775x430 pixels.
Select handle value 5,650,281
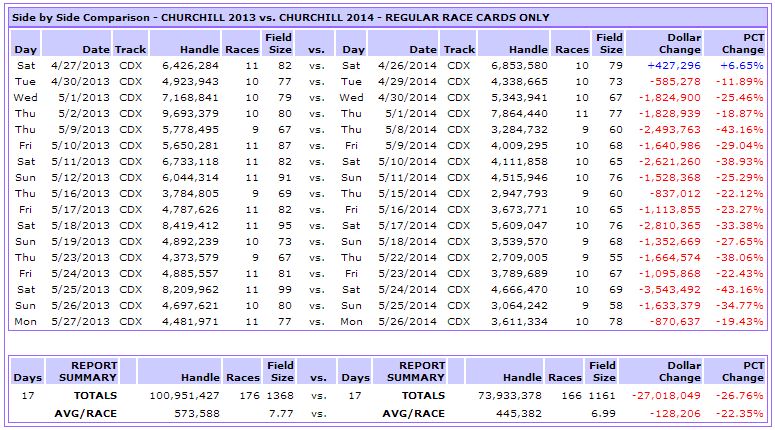coord(190,146)
